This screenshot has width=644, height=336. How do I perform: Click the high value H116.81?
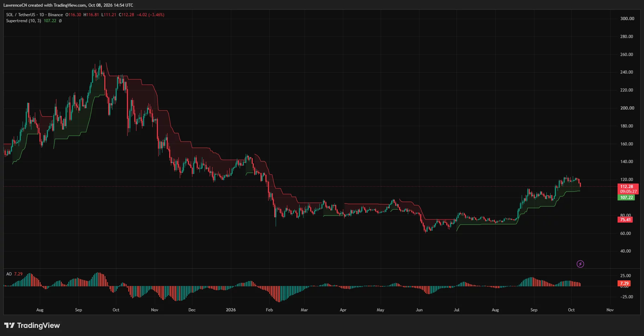[91, 15]
